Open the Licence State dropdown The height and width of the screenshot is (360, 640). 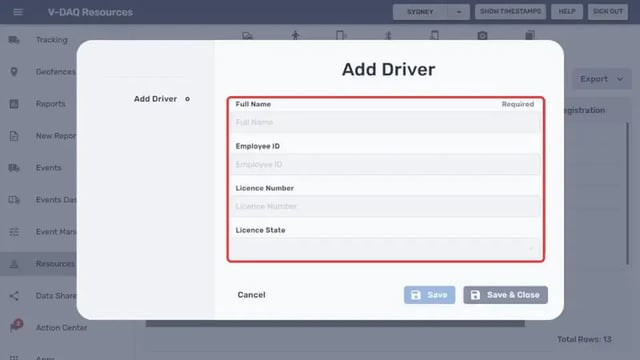point(385,248)
